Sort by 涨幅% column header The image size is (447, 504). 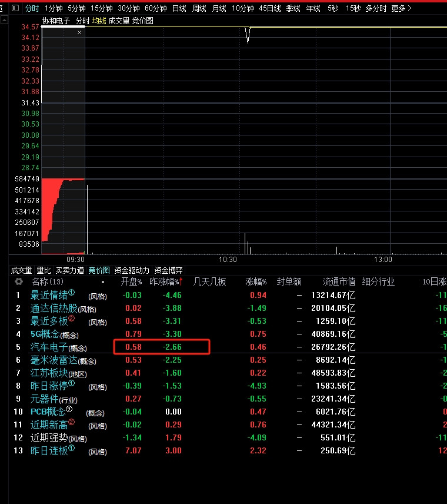(256, 282)
